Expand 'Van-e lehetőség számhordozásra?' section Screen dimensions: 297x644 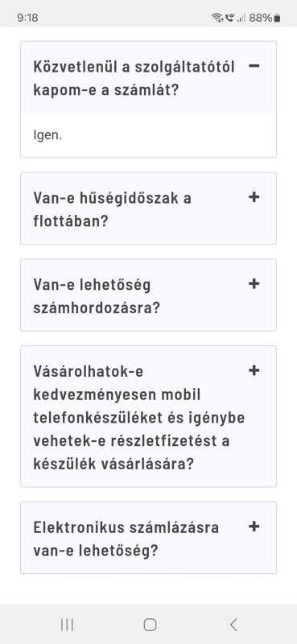click(148, 295)
